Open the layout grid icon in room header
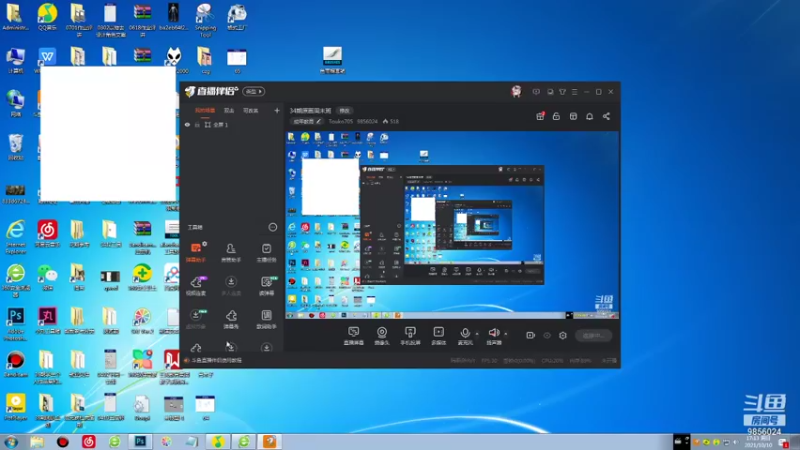 click(573, 116)
